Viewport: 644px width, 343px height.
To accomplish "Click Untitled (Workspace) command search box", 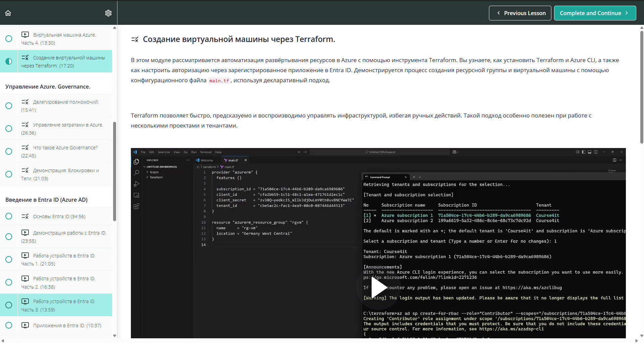I will coord(380,152).
